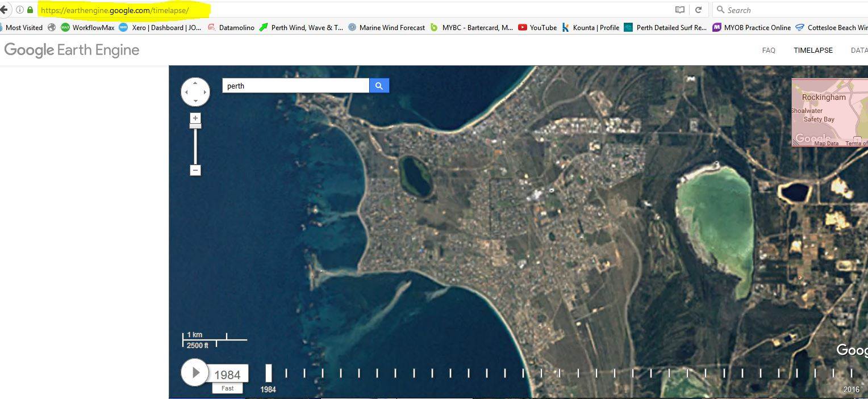868x399 pixels.
Task: Toggle the Fast playback speed button
Action: 227,388
